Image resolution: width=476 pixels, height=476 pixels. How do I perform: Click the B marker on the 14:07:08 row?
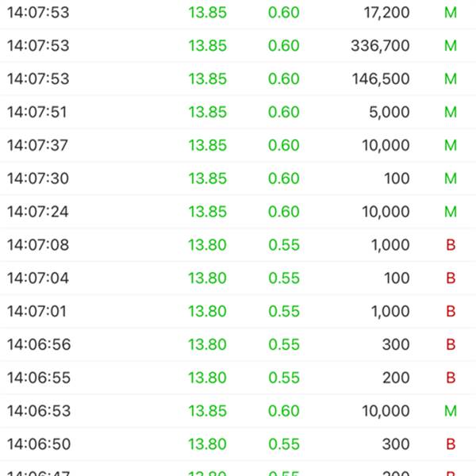(451, 246)
